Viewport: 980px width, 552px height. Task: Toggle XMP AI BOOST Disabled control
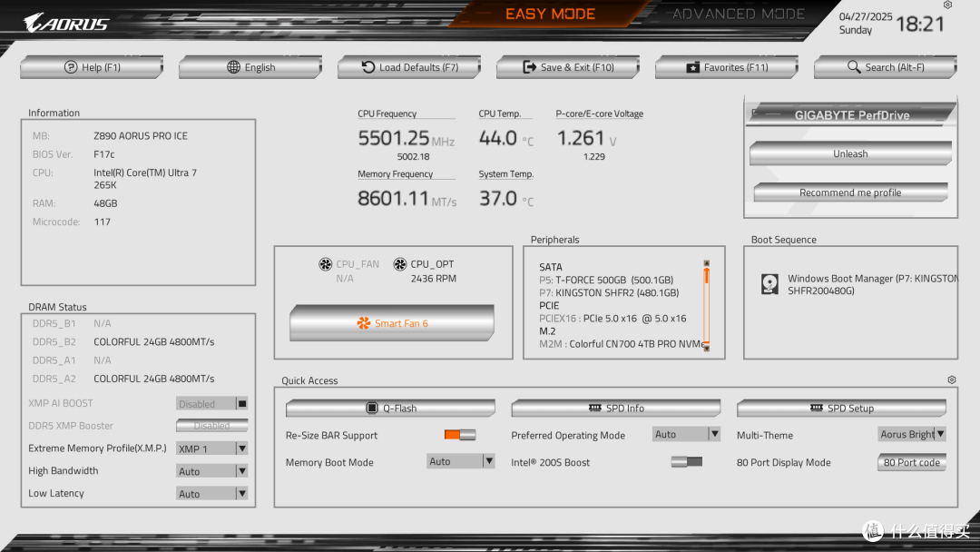(211, 404)
